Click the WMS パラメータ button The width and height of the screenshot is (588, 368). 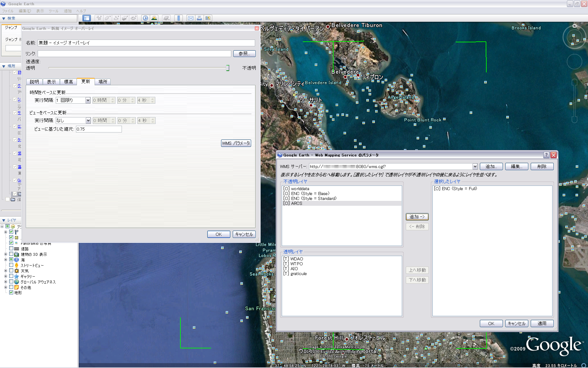click(236, 143)
